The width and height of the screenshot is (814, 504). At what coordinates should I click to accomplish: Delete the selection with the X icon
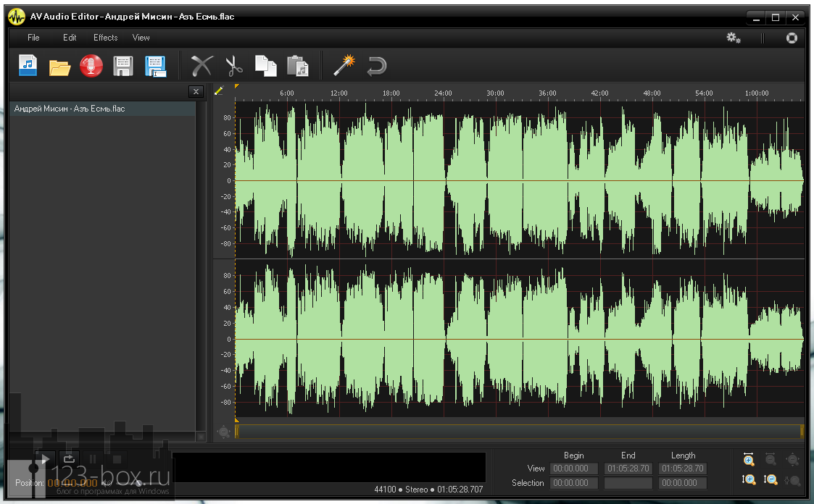point(202,67)
